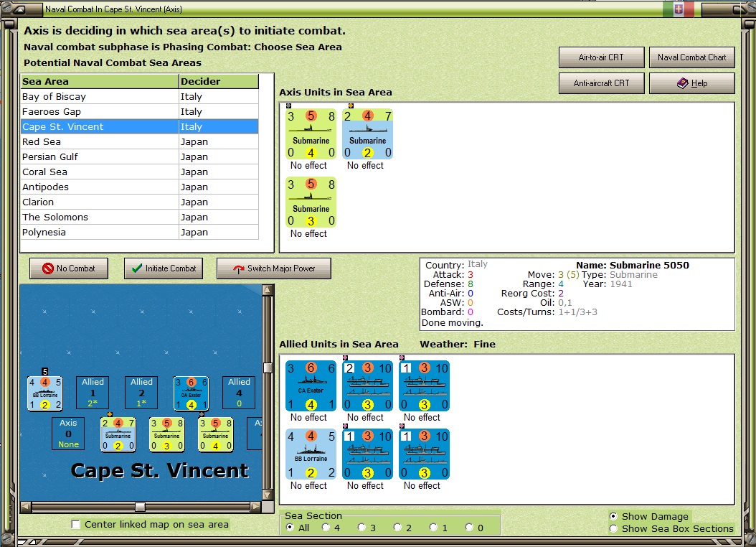Select convoy counter marked 2 in Allied list
The image size is (756, 547).
click(x=367, y=386)
